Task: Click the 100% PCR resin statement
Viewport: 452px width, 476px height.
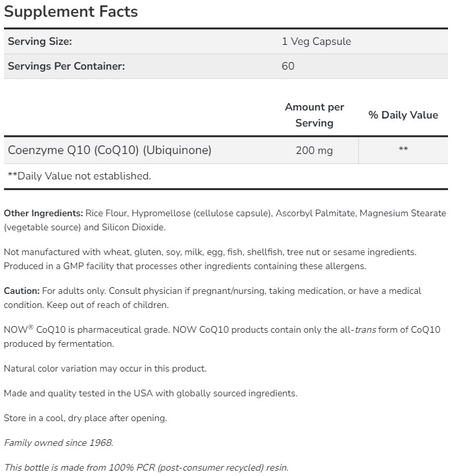Action: point(146,467)
